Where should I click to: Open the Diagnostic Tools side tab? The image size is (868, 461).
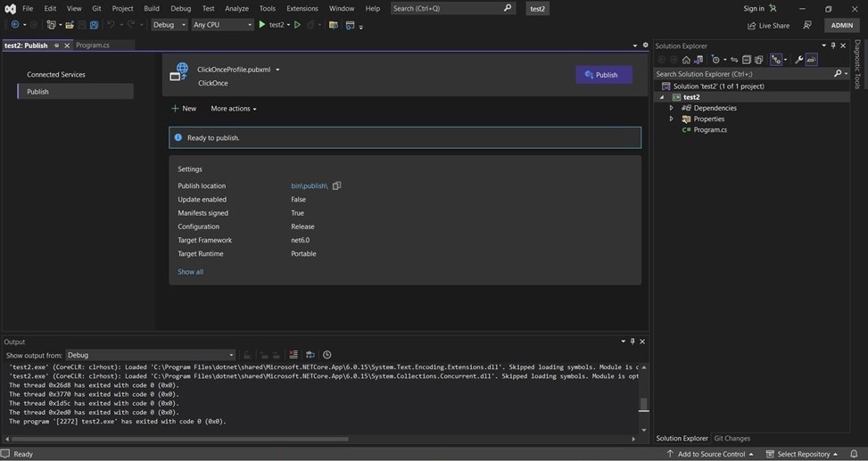pos(858,63)
